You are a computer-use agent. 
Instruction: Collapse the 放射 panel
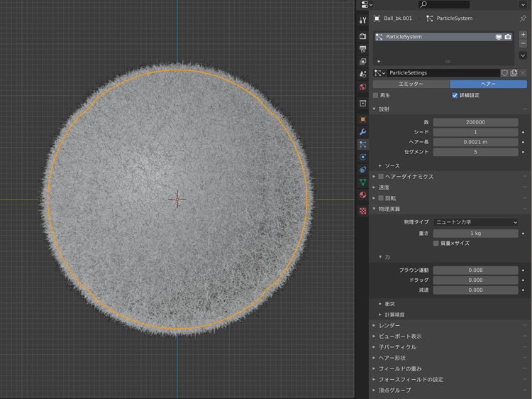pyautogui.click(x=383, y=109)
